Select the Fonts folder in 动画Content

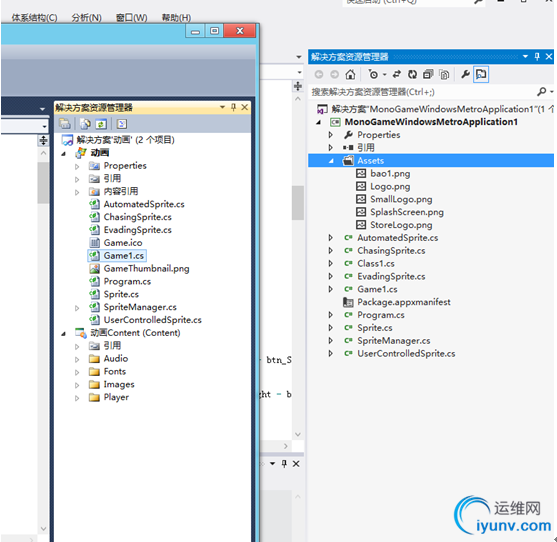click(115, 372)
